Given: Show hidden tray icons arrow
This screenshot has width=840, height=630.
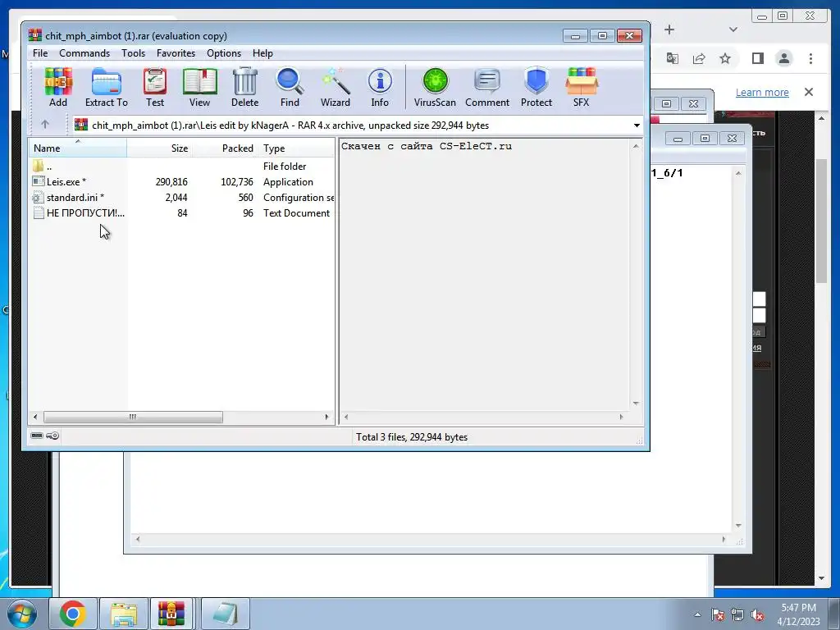Looking at the screenshot, I should (697, 614).
